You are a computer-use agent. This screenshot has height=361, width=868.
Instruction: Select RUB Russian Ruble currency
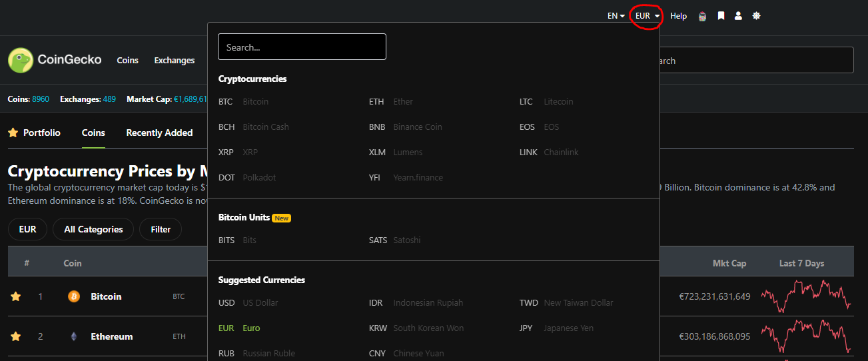(x=256, y=354)
